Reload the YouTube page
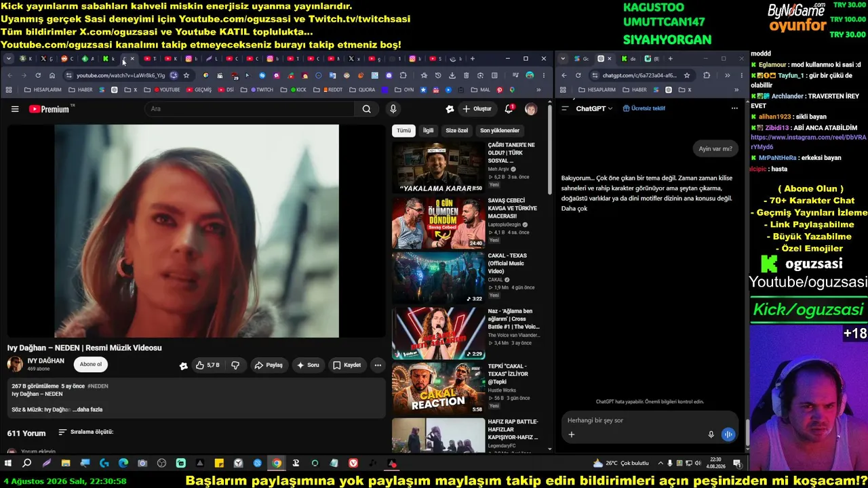This screenshot has height=488, width=868. 38,75
